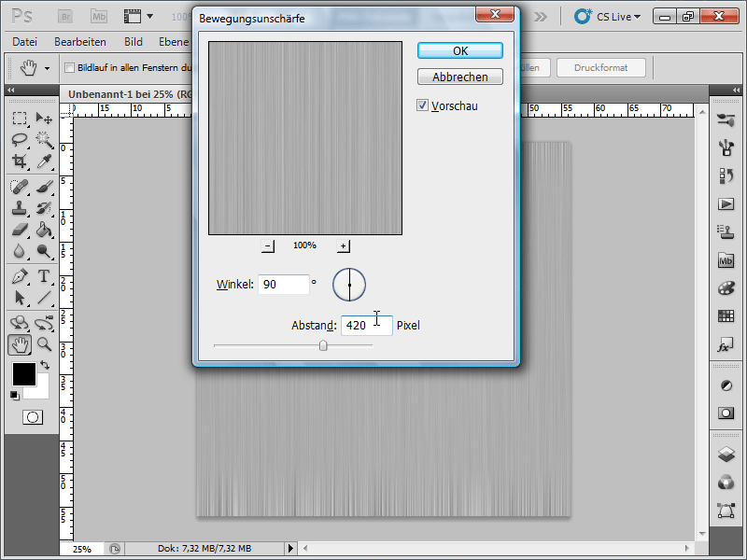Swap foreground and background colors
The height and width of the screenshot is (560, 747).
(x=45, y=365)
